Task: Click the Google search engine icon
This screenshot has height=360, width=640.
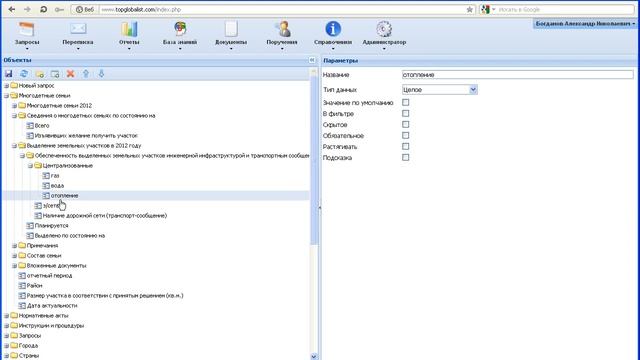Action: [x=485, y=9]
